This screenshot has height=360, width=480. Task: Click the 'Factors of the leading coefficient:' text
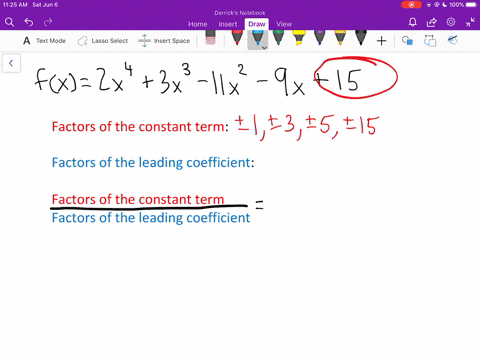tap(153, 163)
